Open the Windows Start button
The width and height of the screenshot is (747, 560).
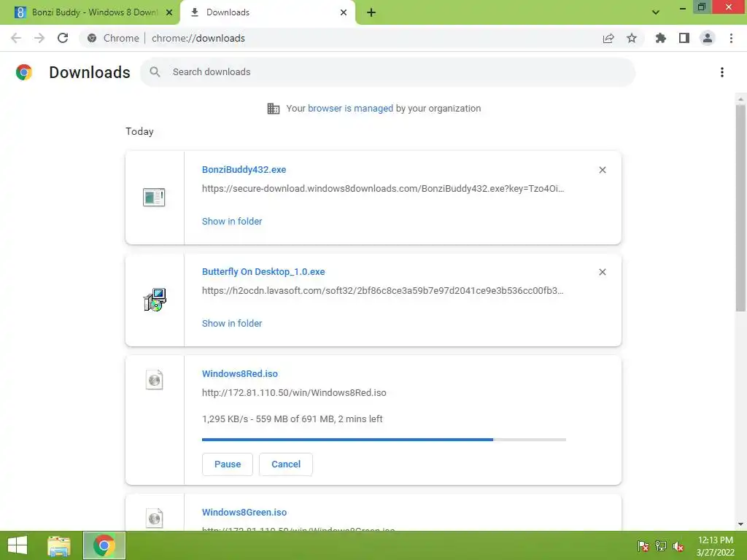(18, 545)
